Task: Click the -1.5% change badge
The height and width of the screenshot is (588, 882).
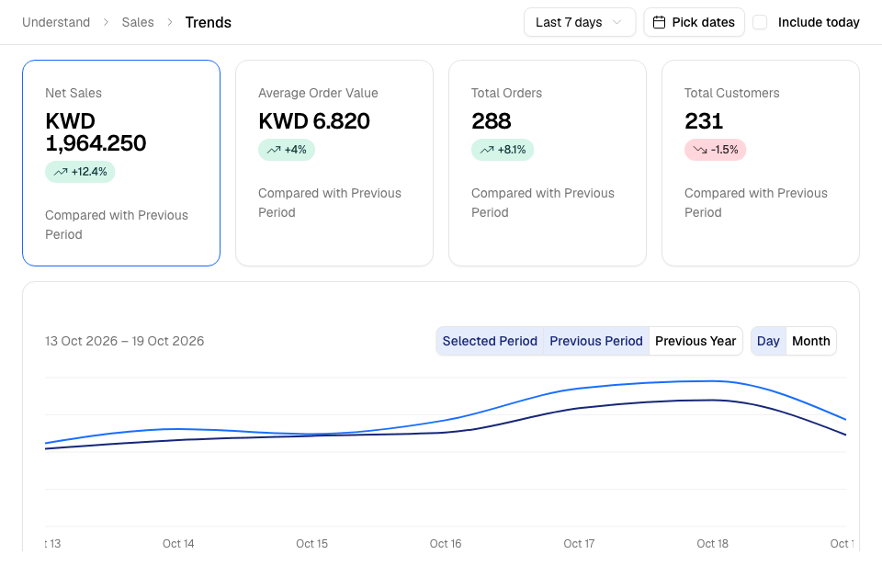Action: click(x=715, y=151)
